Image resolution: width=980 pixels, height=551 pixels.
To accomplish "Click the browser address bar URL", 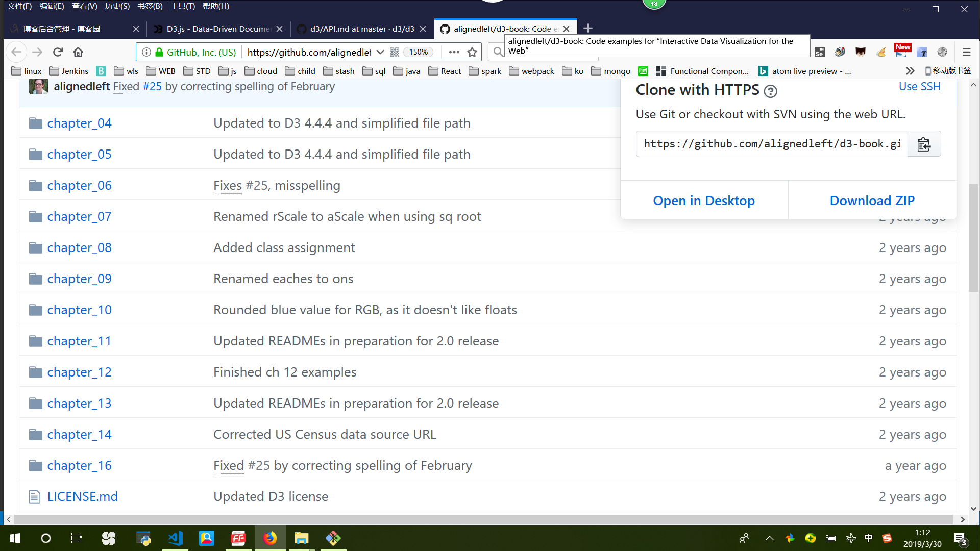I will (x=309, y=52).
